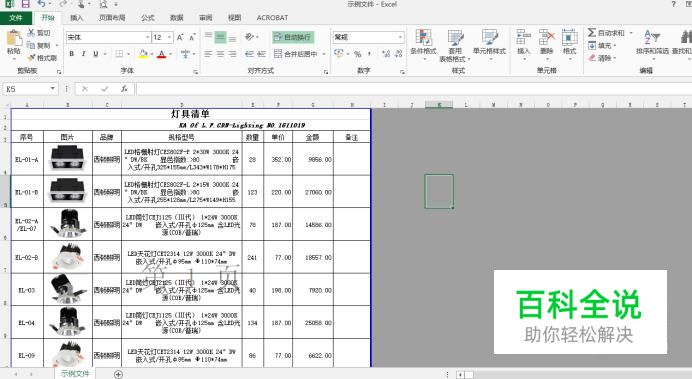Click the red Font Color swatch
Viewport: 692px width, 379px height.
coord(162,54)
